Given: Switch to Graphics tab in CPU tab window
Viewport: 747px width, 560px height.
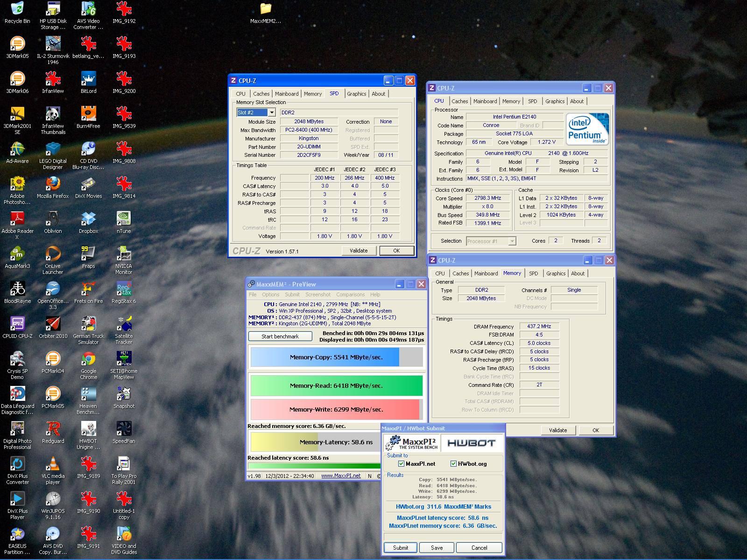Looking at the screenshot, I should [555, 101].
